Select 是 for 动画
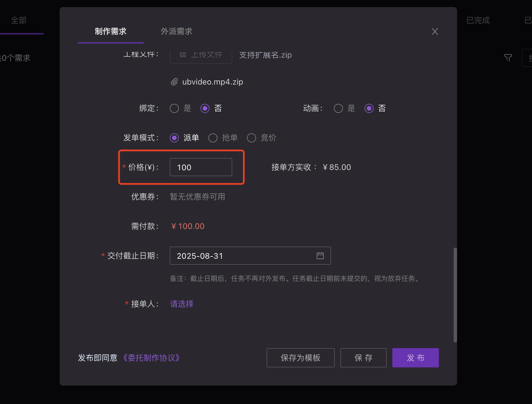 (x=338, y=108)
